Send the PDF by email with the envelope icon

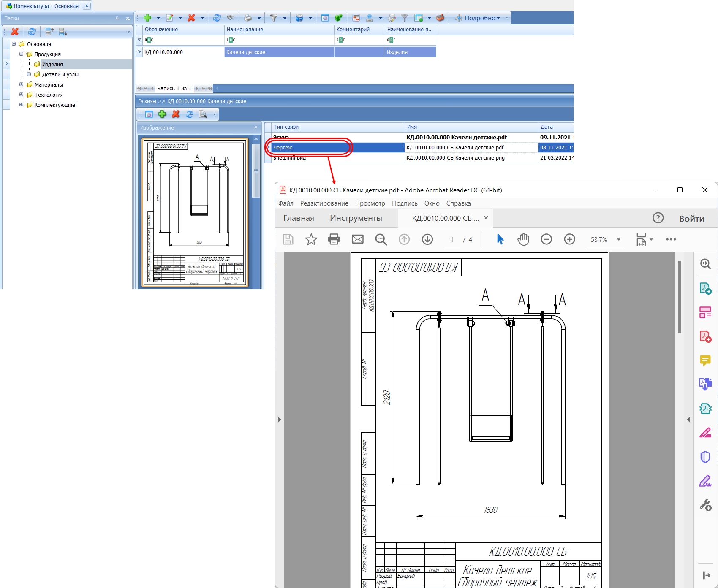click(358, 239)
